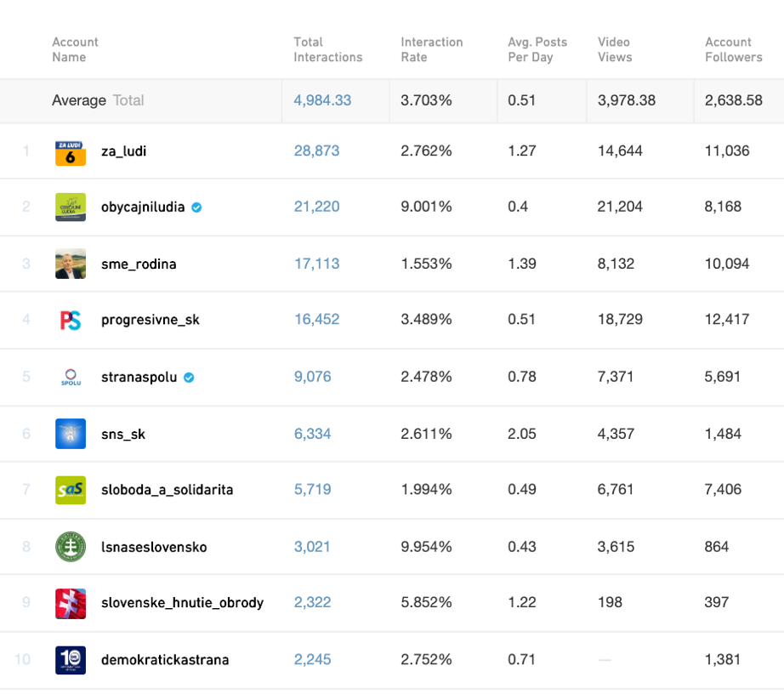784x694 pixels.
Task: Open slovenske_hnutie_obrody account name
Action: [182, 603]
